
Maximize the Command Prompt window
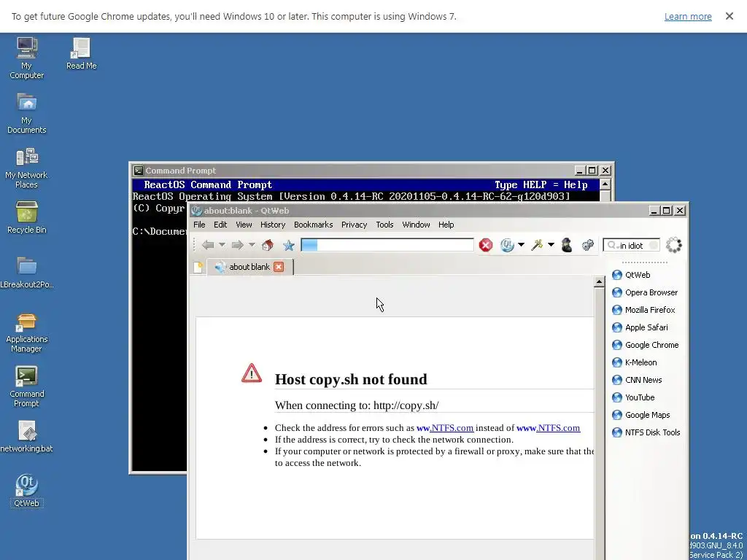pos(592,171)
